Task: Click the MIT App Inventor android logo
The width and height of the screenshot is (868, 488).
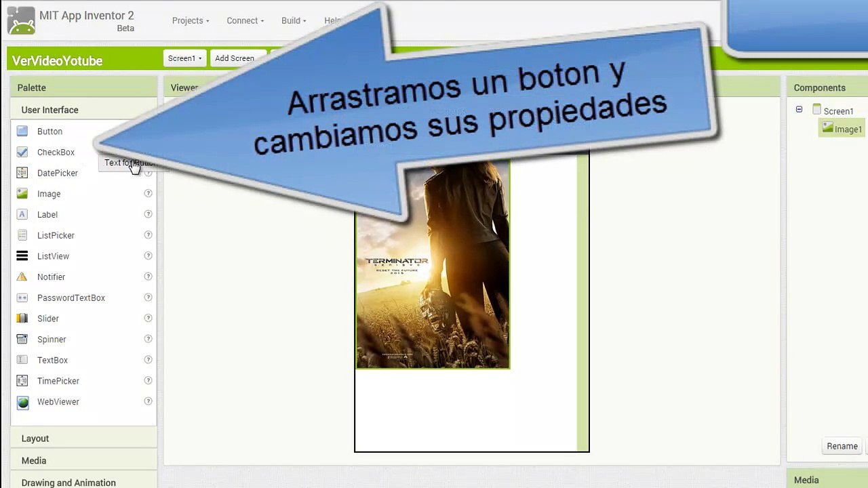Action: click(21, 20)
